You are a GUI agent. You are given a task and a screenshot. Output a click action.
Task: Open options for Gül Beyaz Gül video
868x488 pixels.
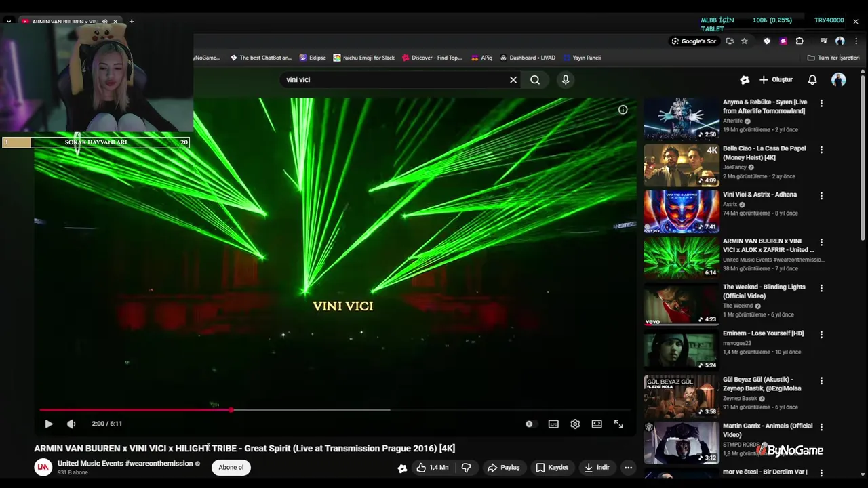point(821,381)
